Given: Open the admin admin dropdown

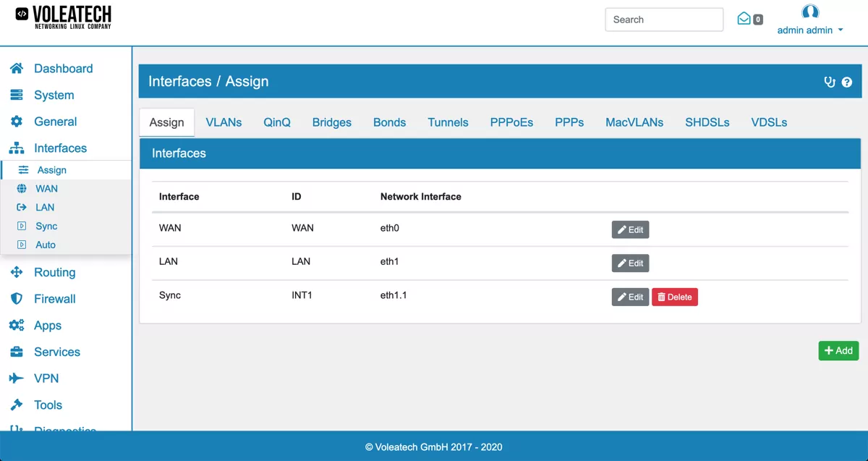Looking at the screenshot, I should [x=810, y=30].
